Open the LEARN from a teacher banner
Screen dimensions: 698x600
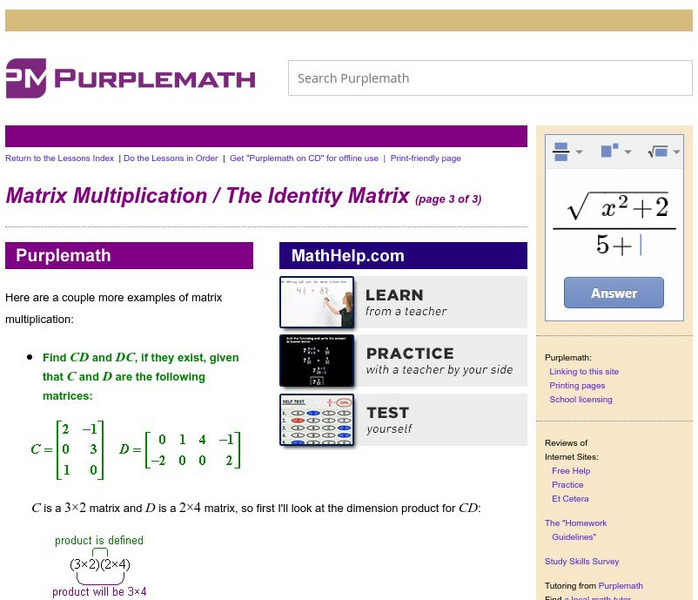[403, 302]
